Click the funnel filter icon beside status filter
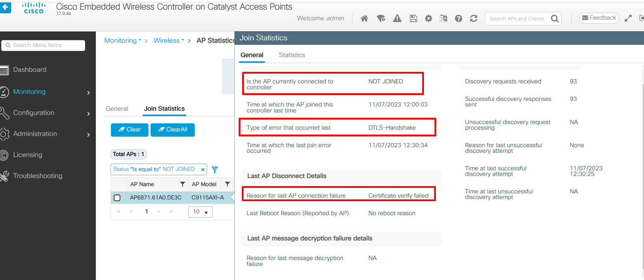The width and height of the screenshot is (644, 280). coord(215,170)
